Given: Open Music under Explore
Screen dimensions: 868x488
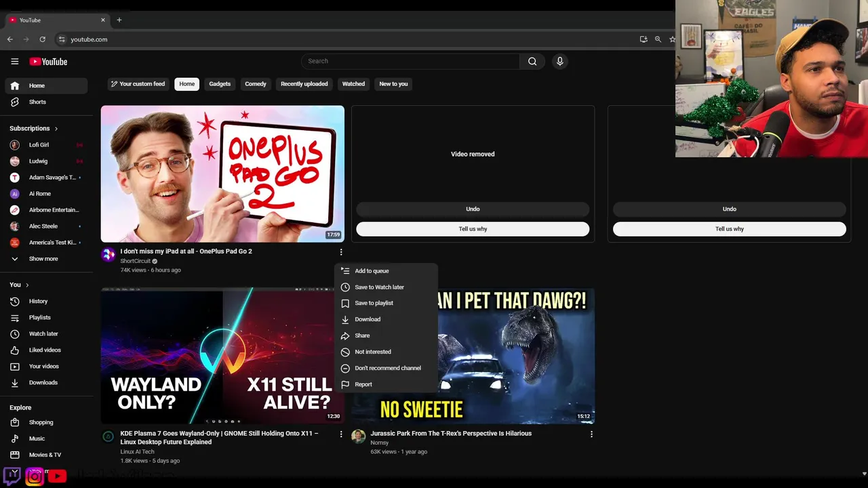Looking at the screenshot, I should (46, 439).
